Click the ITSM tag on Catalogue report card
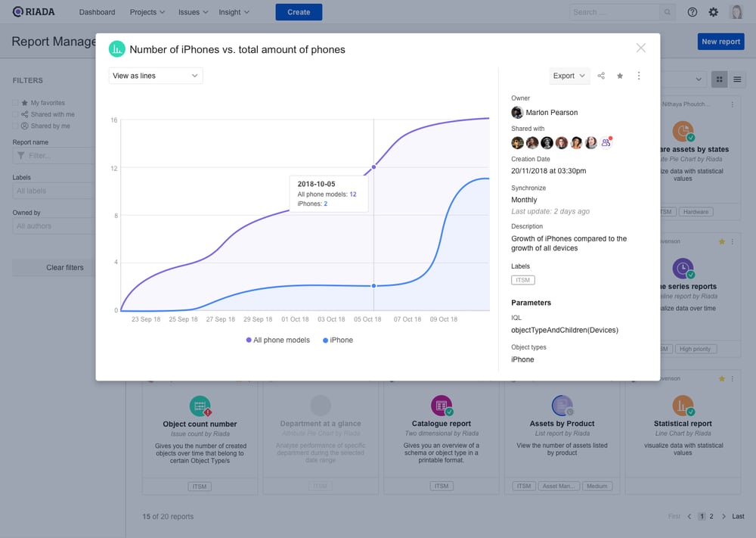This screenshot has height=538, width=756. point(442,486)
